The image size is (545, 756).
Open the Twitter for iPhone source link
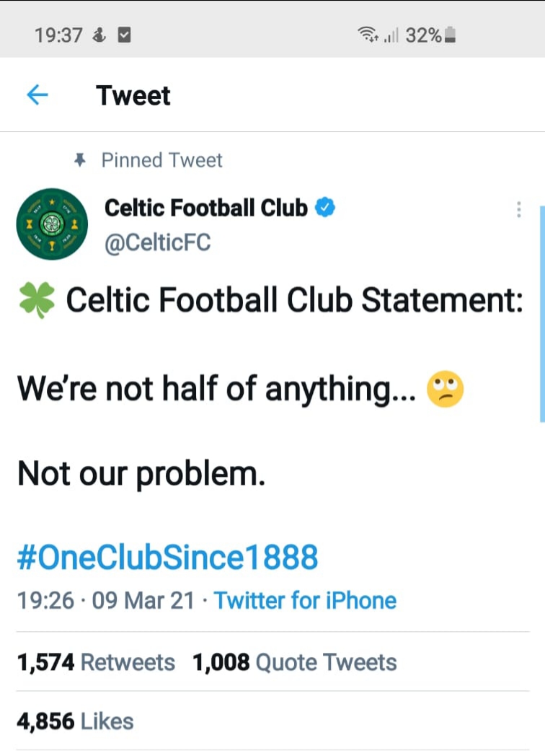tap(306, 601)
